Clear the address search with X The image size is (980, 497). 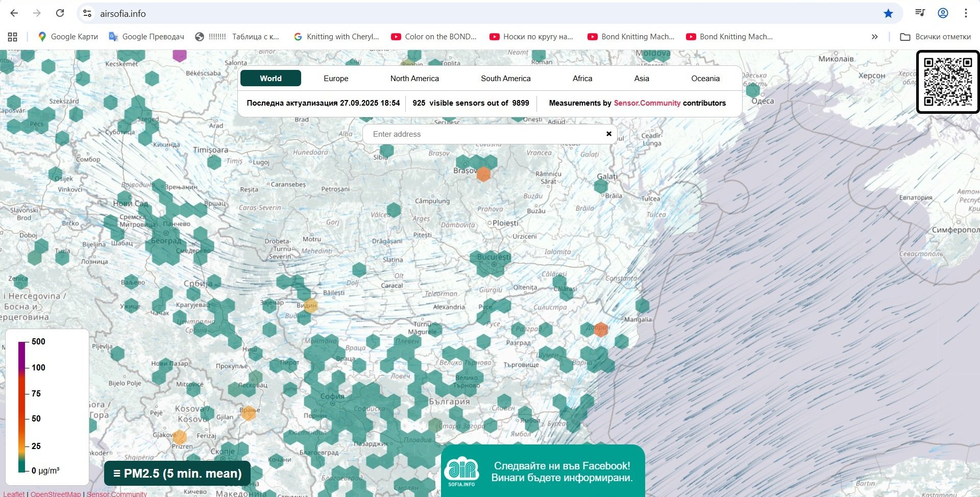point(608,134)
